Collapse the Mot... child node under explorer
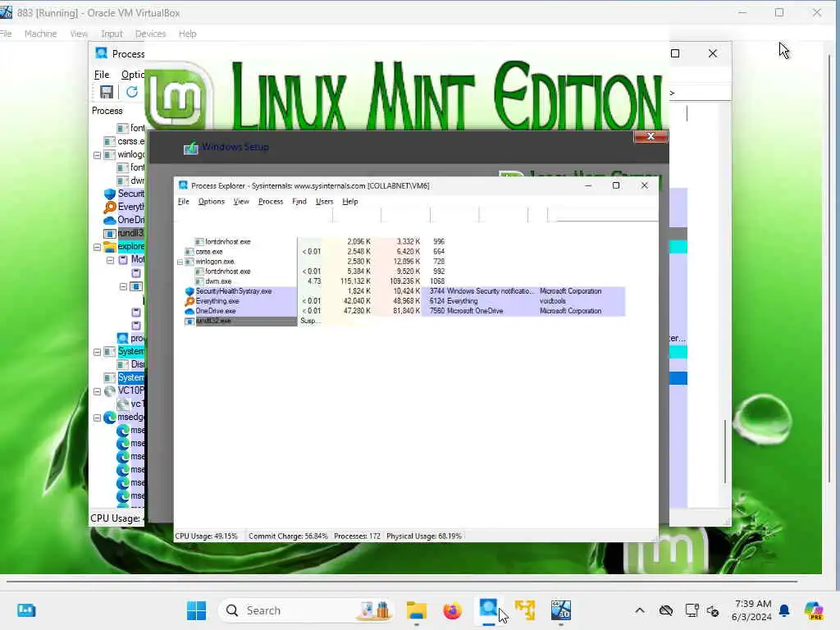The height and width of the screenshot is (630, 840). (x=111, y=260)
